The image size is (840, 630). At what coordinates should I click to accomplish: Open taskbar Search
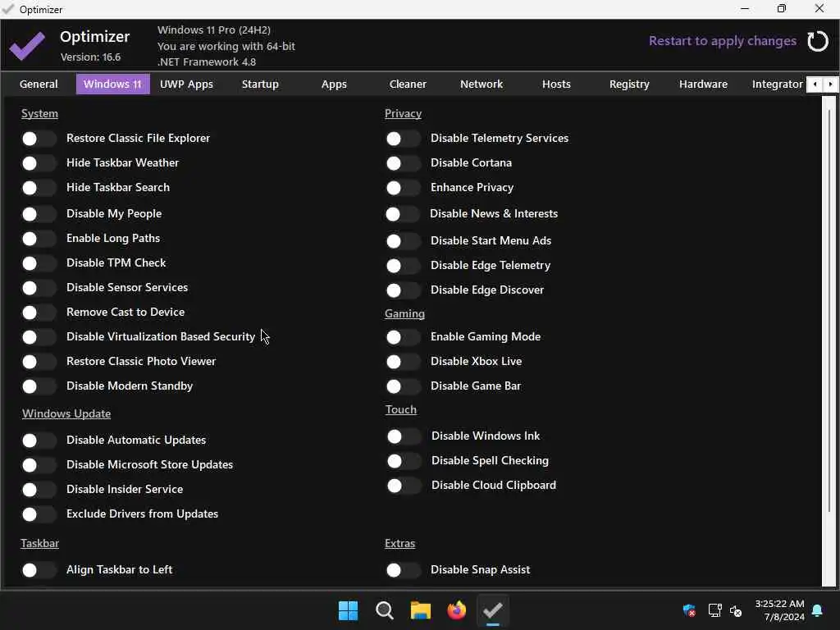pos(385,610)
